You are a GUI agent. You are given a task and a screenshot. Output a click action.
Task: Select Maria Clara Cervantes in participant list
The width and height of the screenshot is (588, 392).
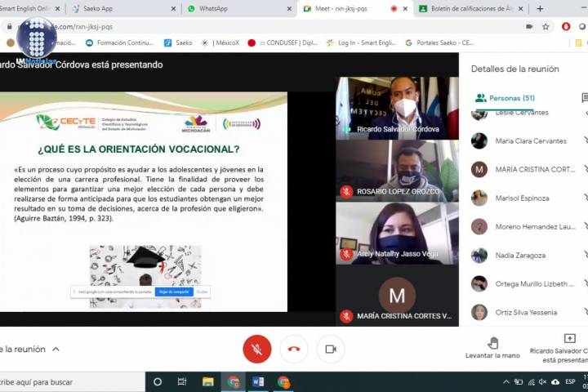(529, 141)
